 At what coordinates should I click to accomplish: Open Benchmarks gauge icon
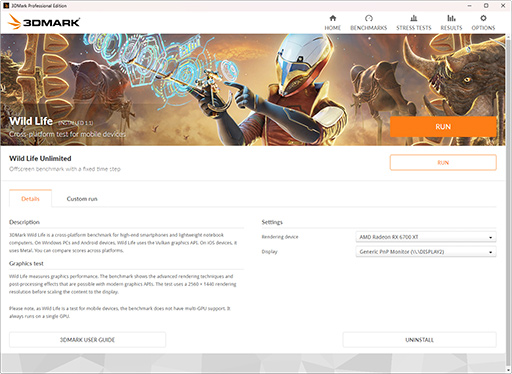coord(369,18)
